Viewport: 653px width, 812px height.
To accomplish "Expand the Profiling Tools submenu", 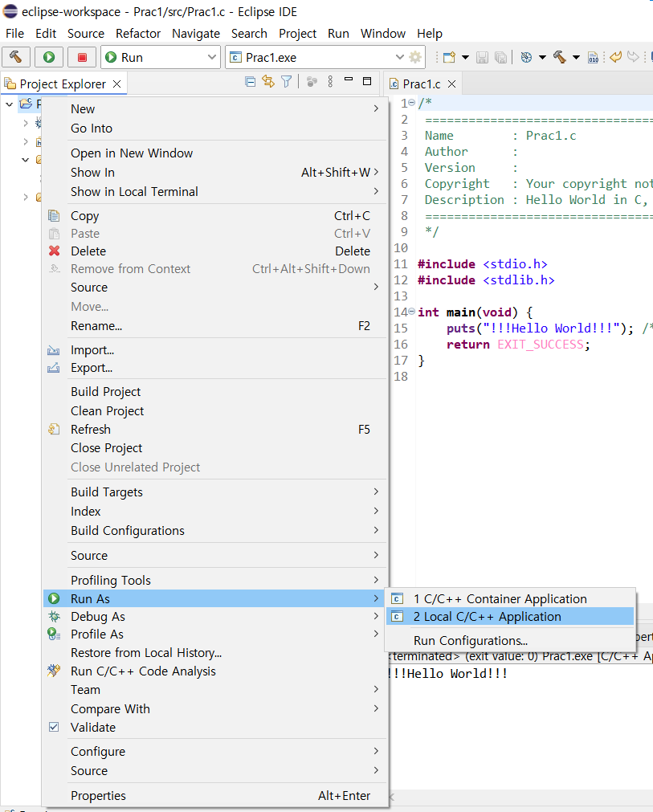I will click(x=215, y=581).
